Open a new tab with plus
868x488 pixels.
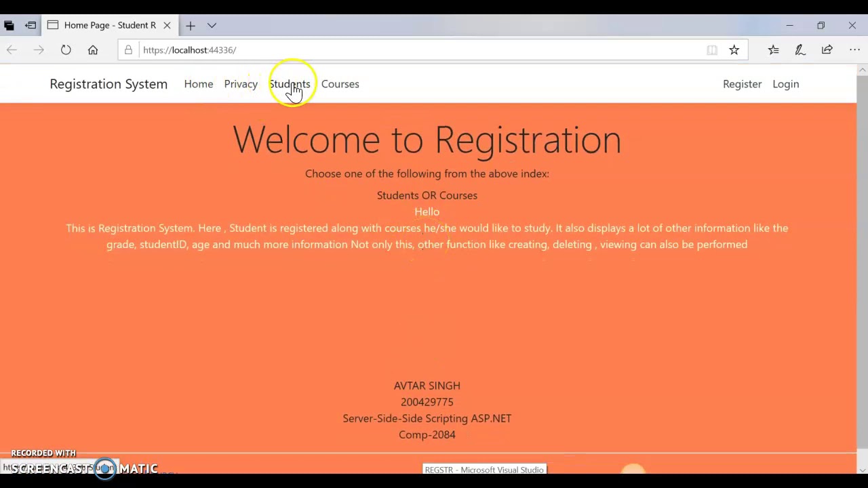[x=191, y=26]
